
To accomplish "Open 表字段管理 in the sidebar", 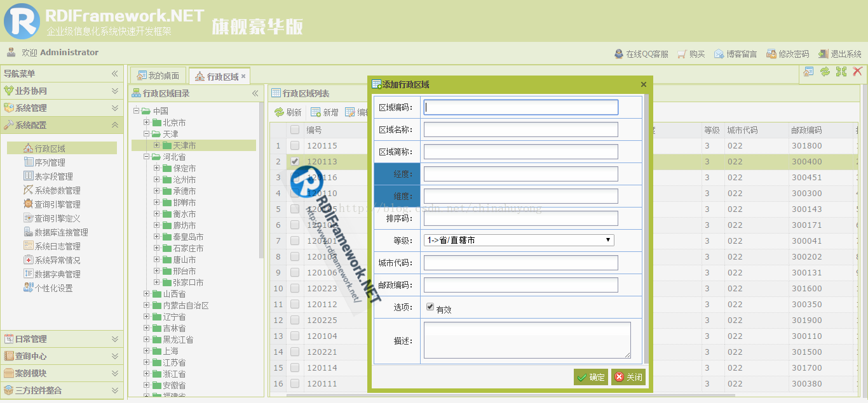I will [48, 176].
